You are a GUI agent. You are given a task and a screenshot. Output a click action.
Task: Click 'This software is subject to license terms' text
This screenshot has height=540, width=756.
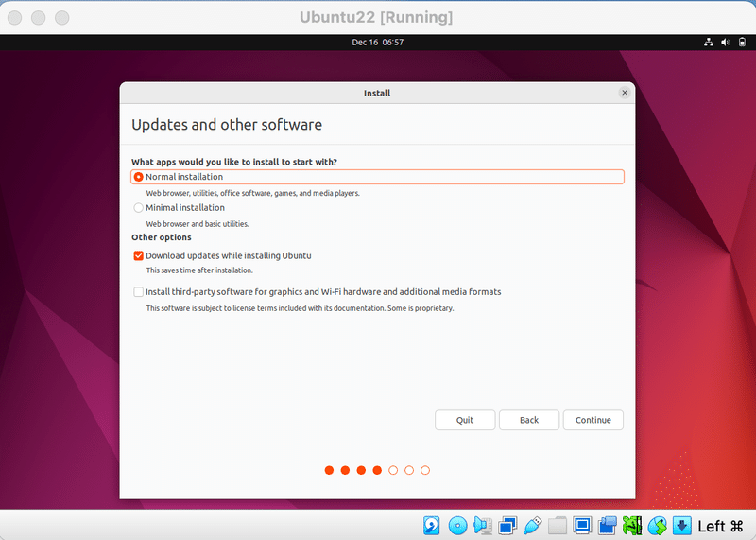[300, 308]
